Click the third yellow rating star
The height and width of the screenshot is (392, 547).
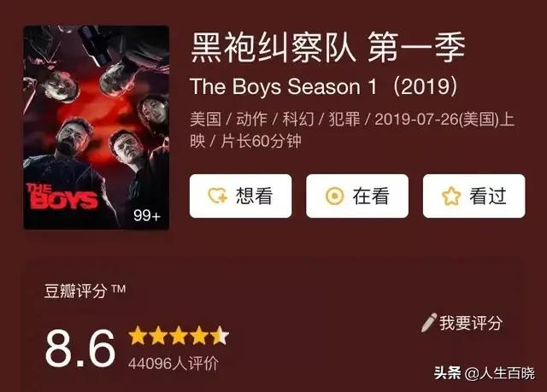pyautogui.click(x=179, y=336)
